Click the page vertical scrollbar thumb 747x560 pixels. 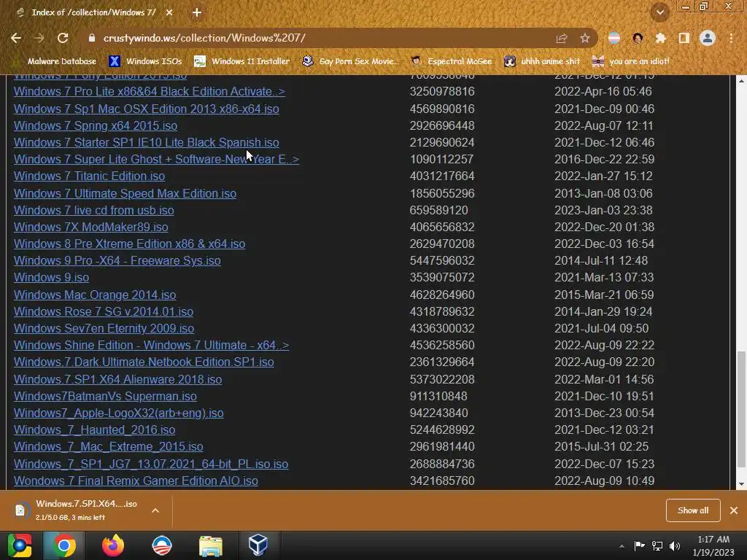[x=741, y=410]
